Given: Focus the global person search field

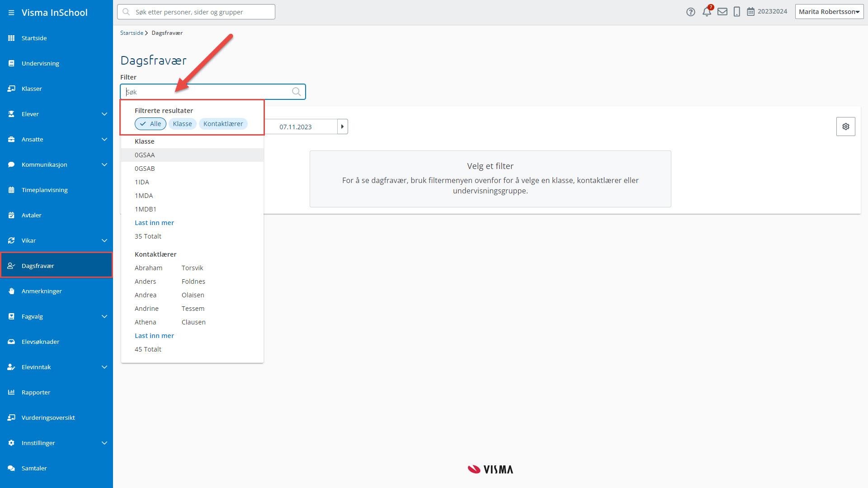Looking at the screenshot, I should (196, 12).
